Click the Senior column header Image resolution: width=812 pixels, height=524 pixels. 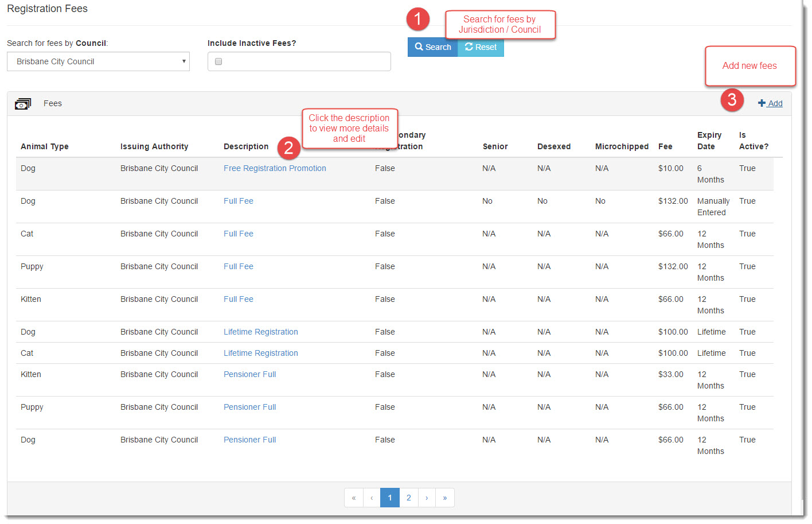pyautogui.click(x=495, y=146)
